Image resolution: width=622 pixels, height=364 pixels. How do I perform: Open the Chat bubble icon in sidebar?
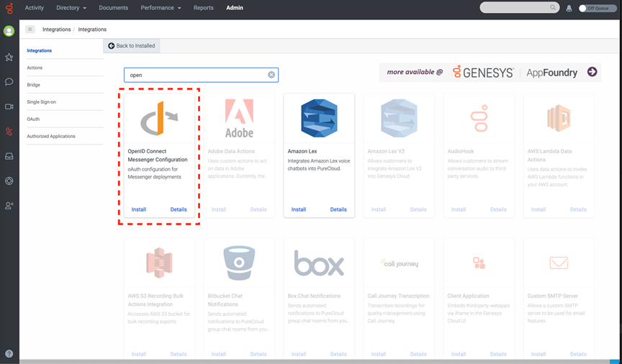9,82
